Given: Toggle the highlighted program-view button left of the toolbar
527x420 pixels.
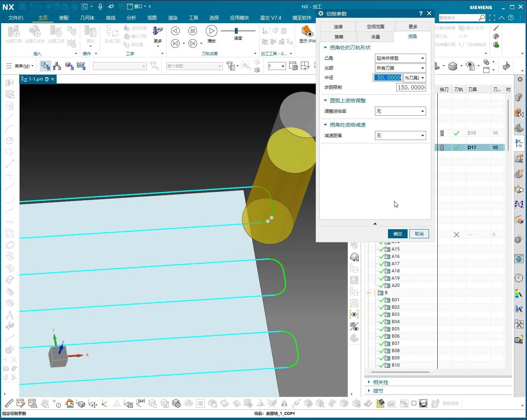Looking at the screenshot, I should pos(45,66).
